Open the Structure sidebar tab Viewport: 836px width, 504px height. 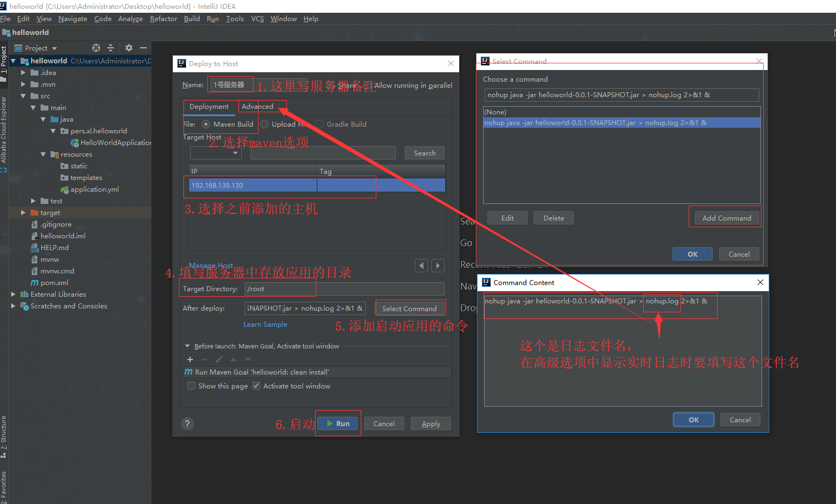point(4,437)
